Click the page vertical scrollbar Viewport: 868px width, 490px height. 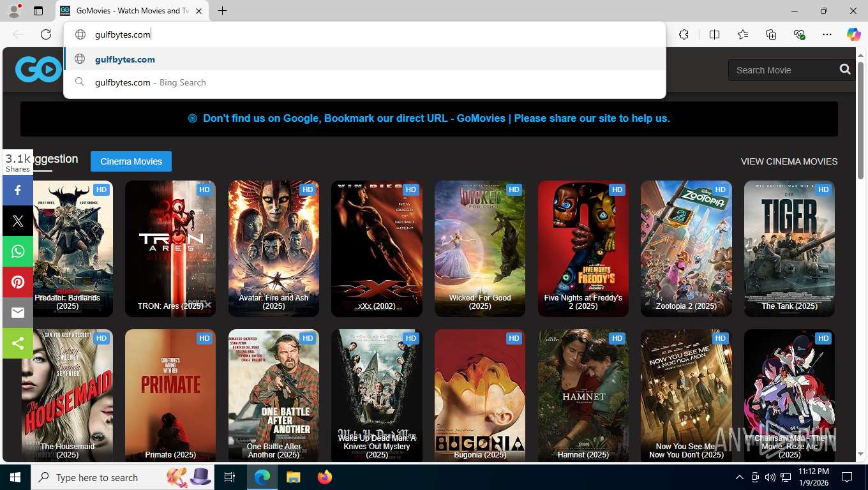tap(861, 121)
